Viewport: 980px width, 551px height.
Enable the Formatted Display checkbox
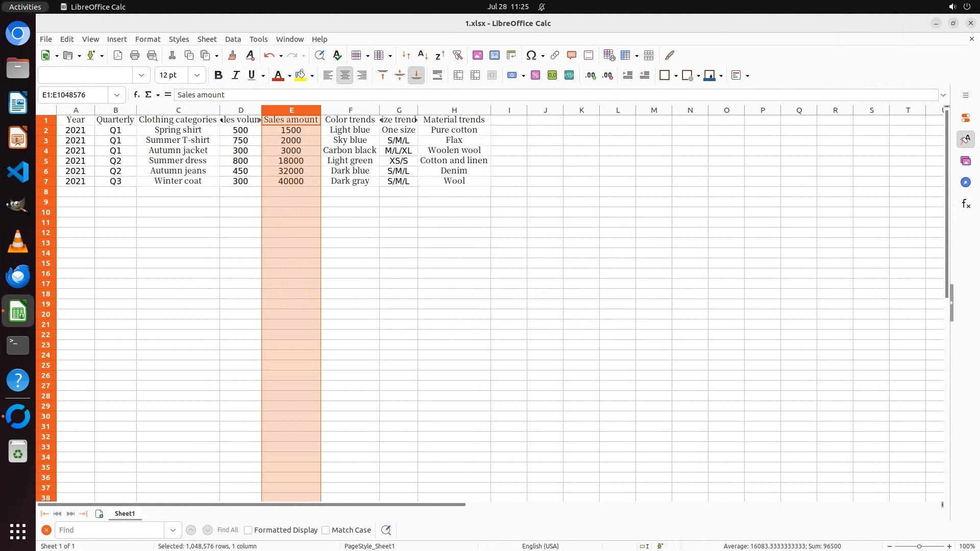(x=248, y=530)
